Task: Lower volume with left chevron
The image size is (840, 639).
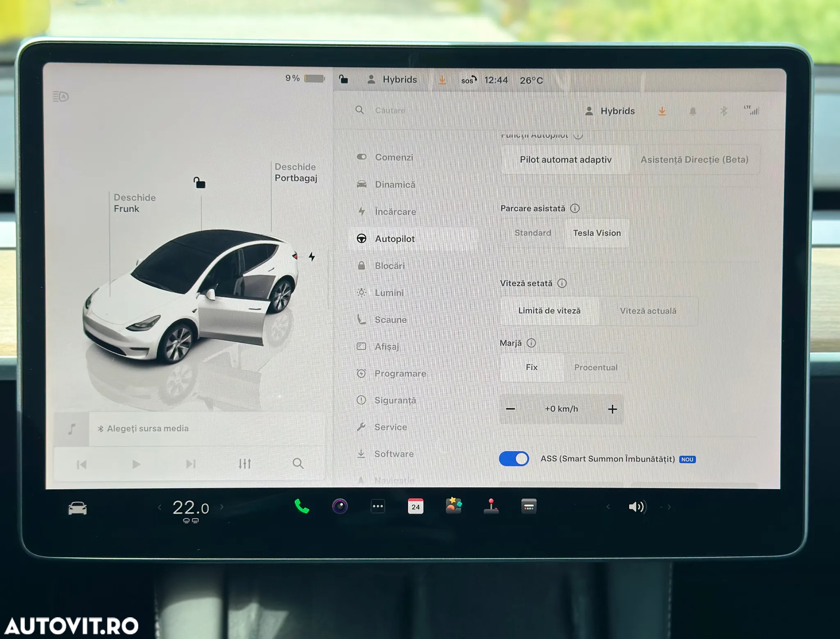Action: pos(608,507)
